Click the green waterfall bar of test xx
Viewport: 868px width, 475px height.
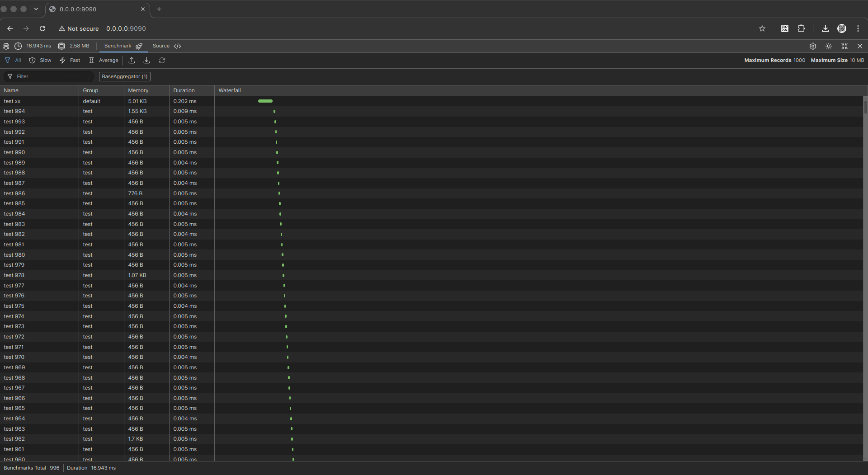click(265, 101)
